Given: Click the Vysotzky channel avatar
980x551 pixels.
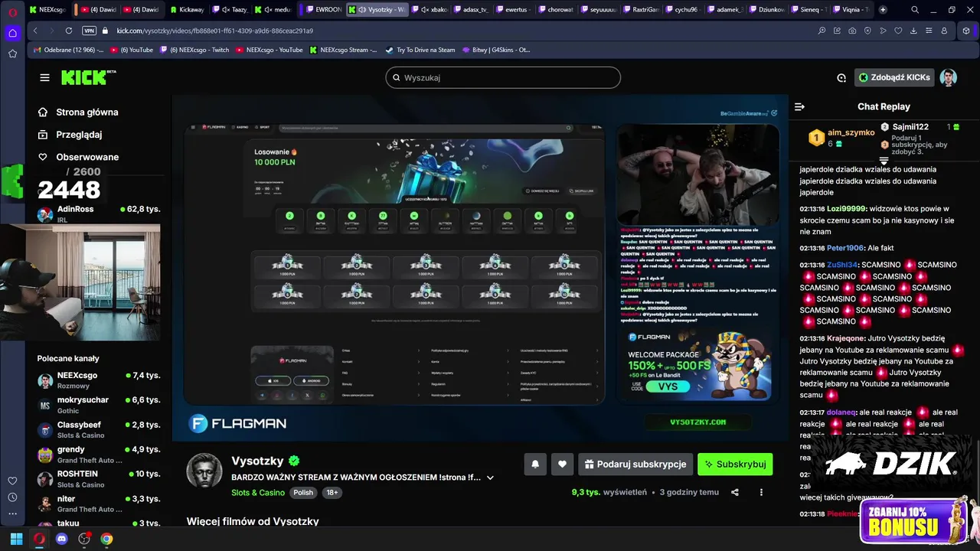Looking at the screenshot, I should click(x=204, y=469).
